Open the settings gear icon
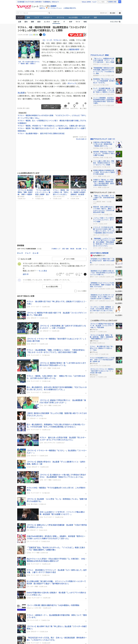The height and width of the screenshot is (644, 138). [x=120, y=13]
